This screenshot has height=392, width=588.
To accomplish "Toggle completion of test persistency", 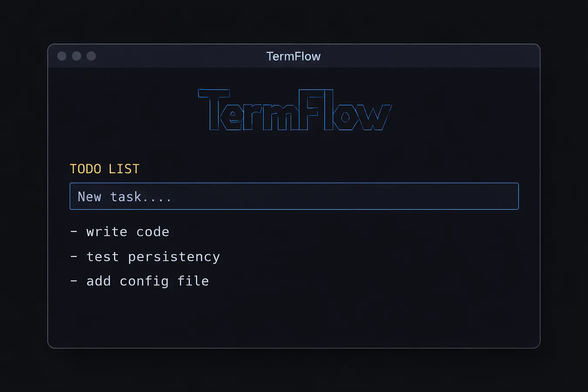I will point(153,257).
